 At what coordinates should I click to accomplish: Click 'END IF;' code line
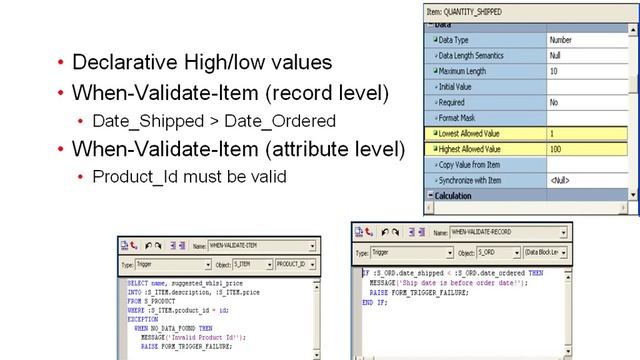374,302
